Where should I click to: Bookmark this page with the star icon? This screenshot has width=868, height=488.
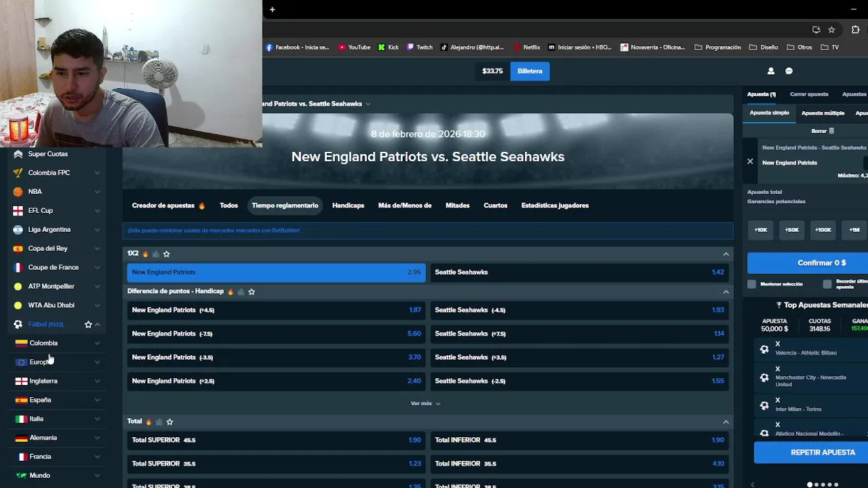pyautogui.click(x=831, y=30)
